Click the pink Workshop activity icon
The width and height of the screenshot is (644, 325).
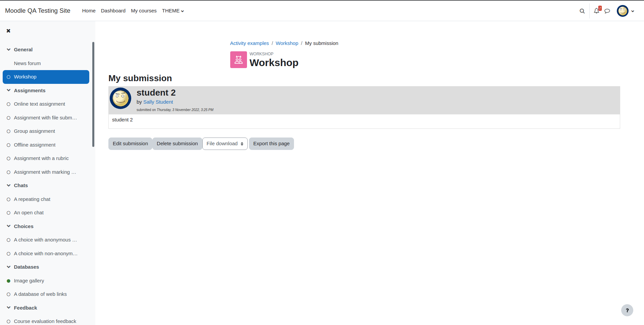(x=239, y=60)
